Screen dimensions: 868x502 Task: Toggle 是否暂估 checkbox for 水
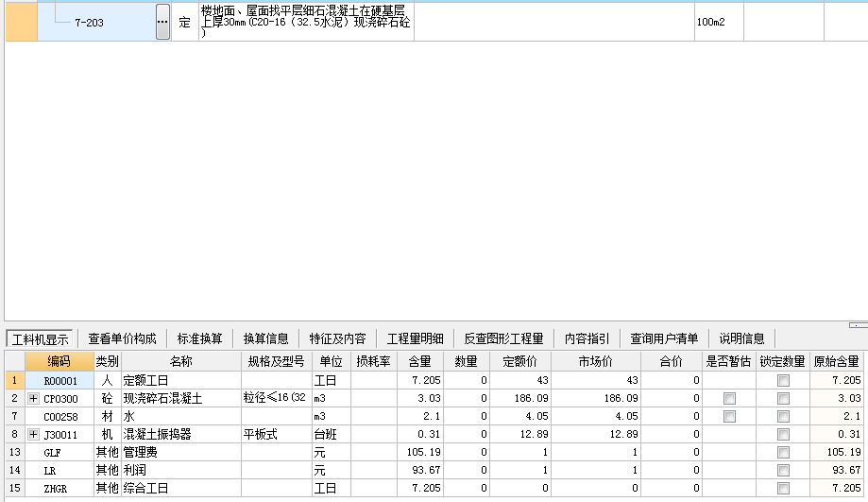click(x=729, y=417)
